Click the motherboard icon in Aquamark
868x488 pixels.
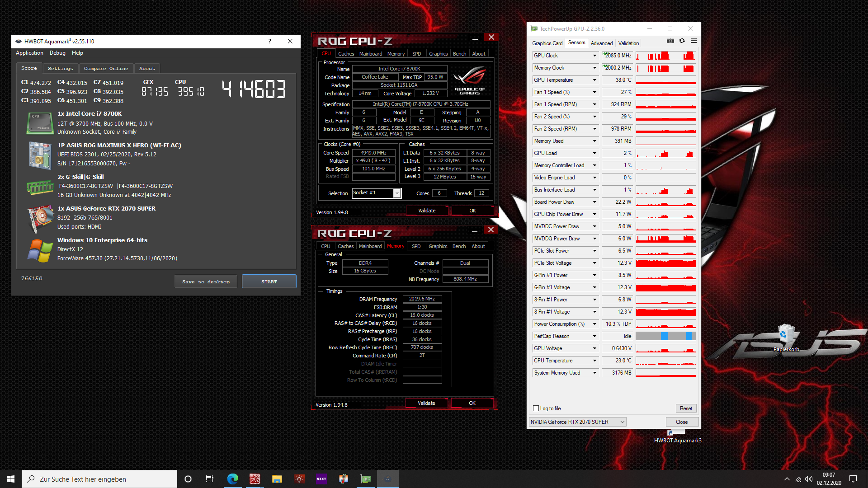(40, 155)
